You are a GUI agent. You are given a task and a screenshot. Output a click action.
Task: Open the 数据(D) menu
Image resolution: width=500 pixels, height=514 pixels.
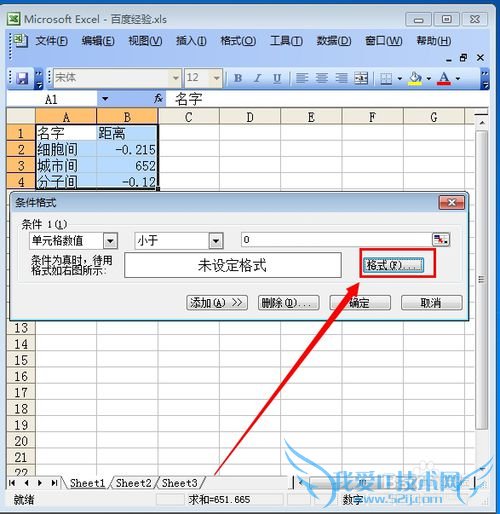click(334, 41)
